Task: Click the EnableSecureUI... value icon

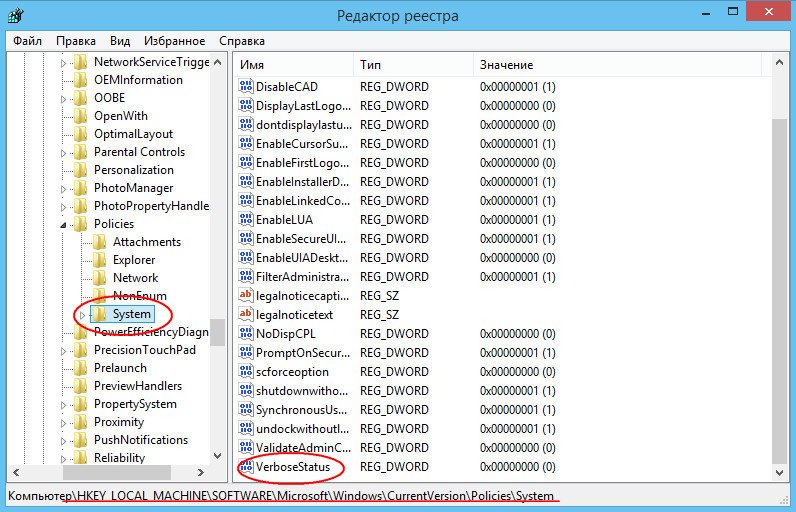Action: (x=246, y=238)
